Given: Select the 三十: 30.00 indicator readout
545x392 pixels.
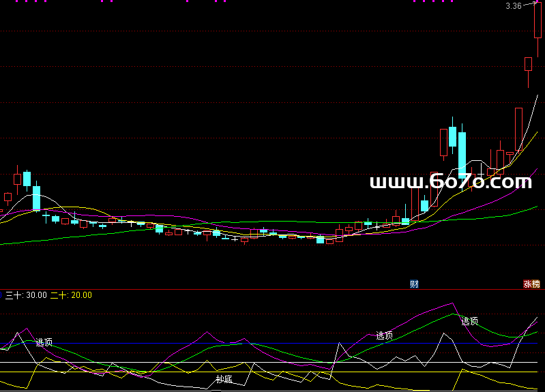Looking at the screenshot, I should click(x=26, y=295).
